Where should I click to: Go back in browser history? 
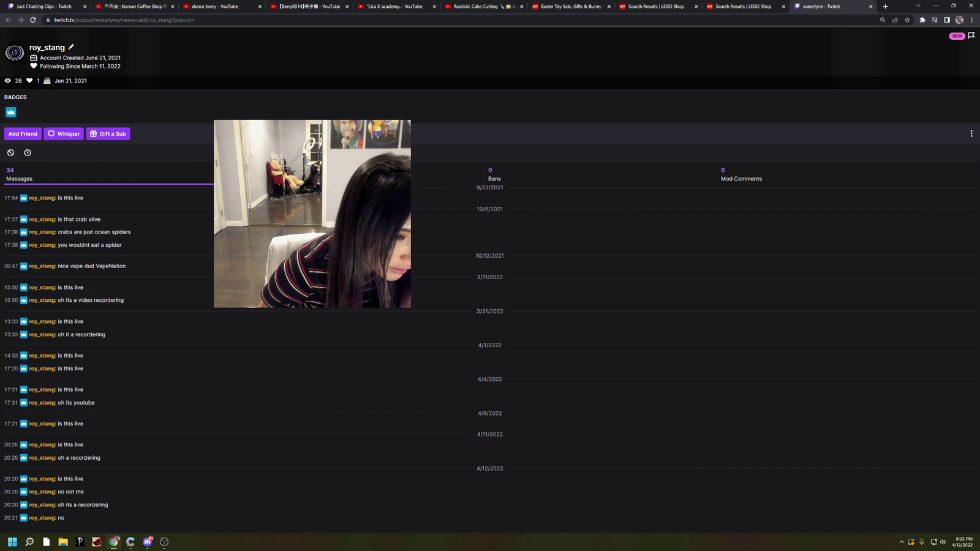tap(8, 20)
